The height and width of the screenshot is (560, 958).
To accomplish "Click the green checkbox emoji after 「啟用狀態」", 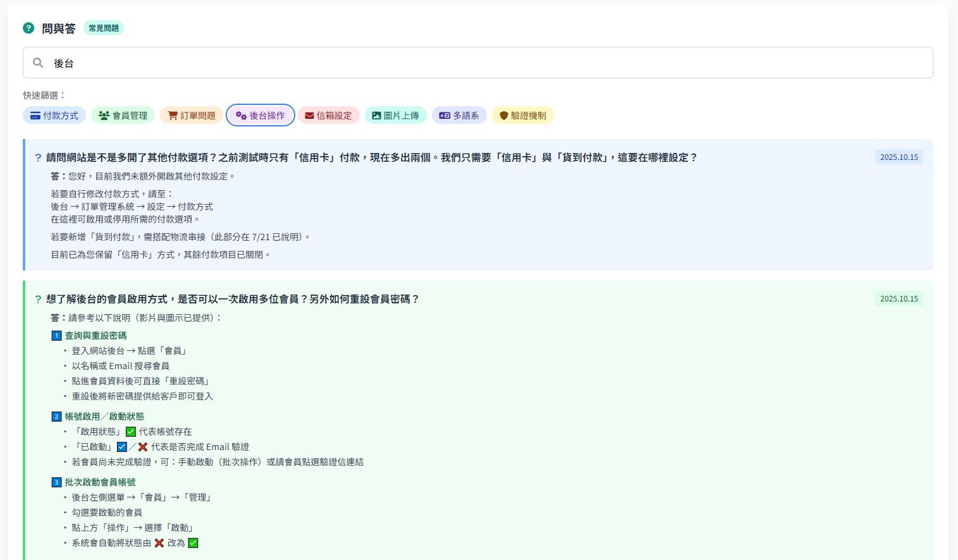I will [131, 432].
